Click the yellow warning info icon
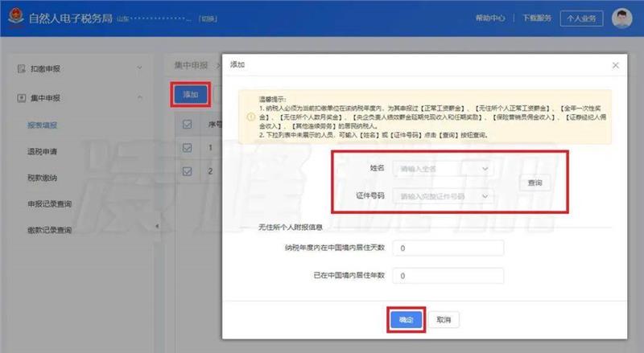The image size is (644, 353). pos(251,116)
